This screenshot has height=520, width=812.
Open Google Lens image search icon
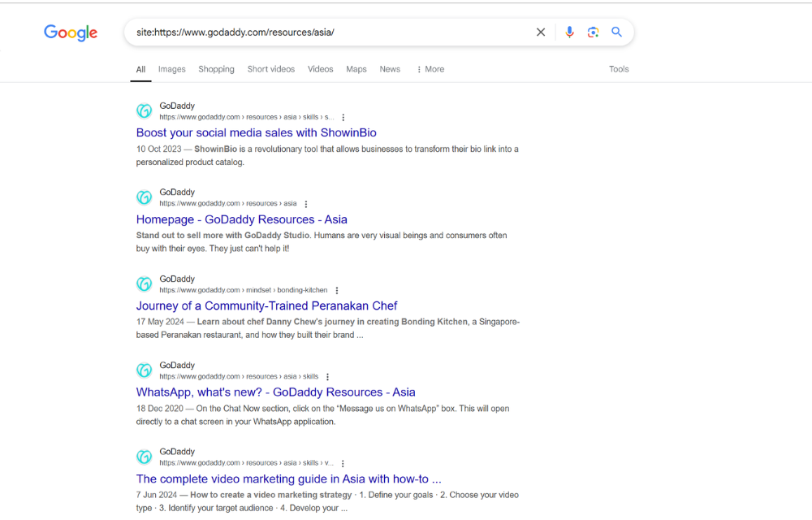(594, 32)
